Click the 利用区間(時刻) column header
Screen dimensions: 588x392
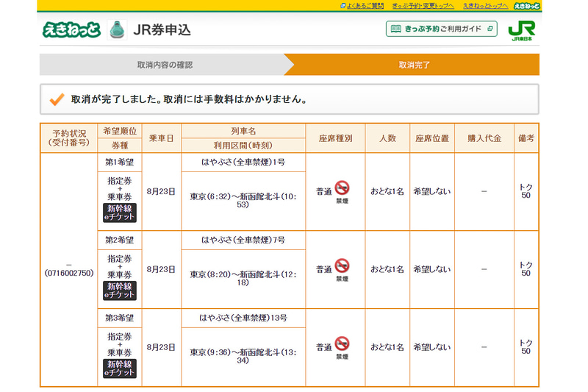click(x=243, y=146)
